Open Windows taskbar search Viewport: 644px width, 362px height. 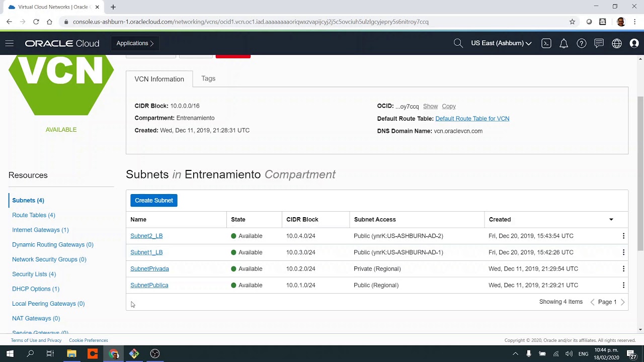(x=30, y=354)
